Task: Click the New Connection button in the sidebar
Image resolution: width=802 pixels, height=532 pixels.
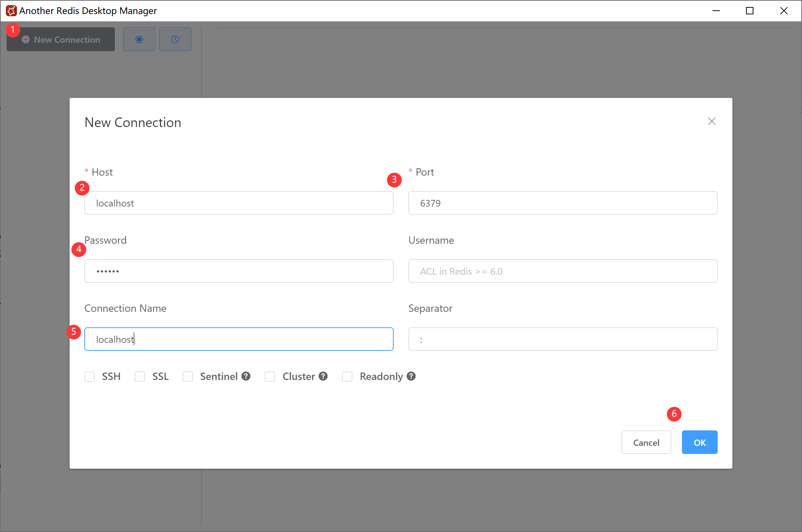Action: (61, 39)
